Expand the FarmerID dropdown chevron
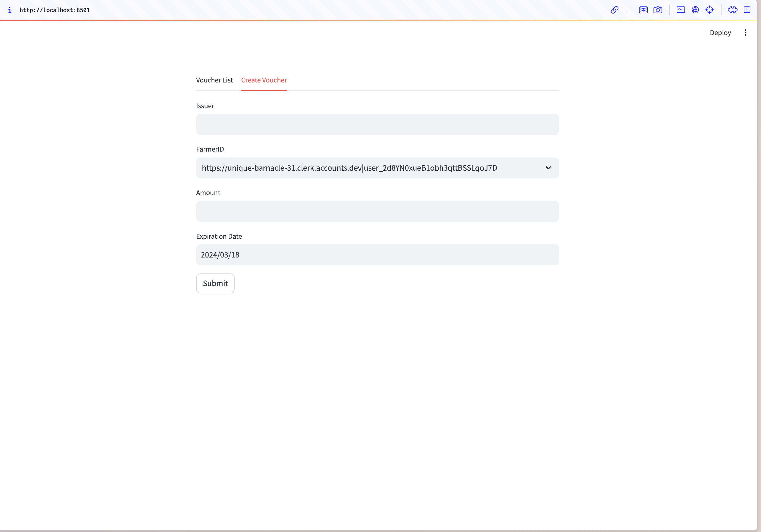The width and height of the screenshot is (761, 532). coord(548,168)
